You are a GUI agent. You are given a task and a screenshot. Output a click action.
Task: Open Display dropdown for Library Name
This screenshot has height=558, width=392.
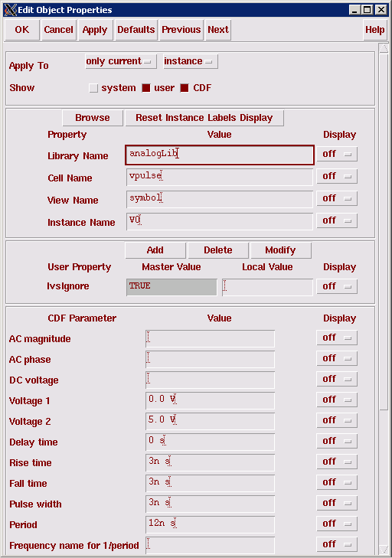(x=337, y=154)
